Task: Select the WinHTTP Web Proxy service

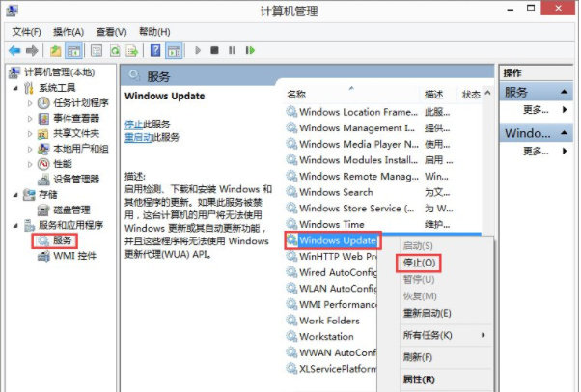Action: 338,257
